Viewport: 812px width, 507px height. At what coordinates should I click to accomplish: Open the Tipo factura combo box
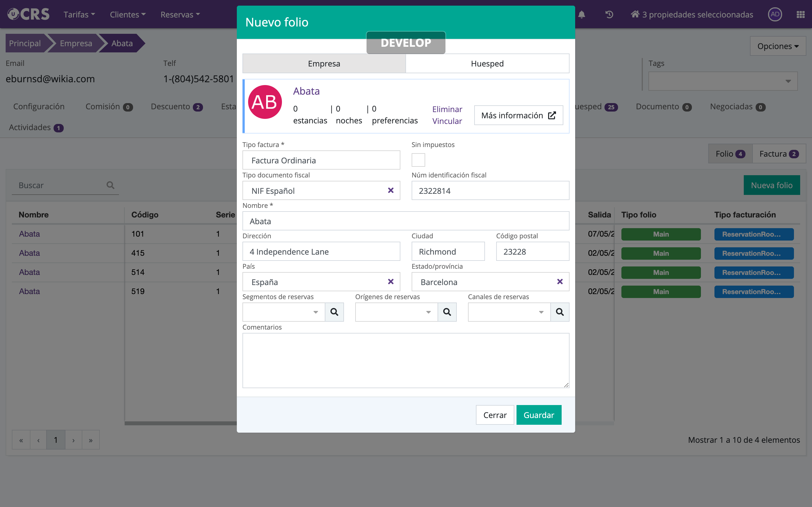(x=321, y=160)
